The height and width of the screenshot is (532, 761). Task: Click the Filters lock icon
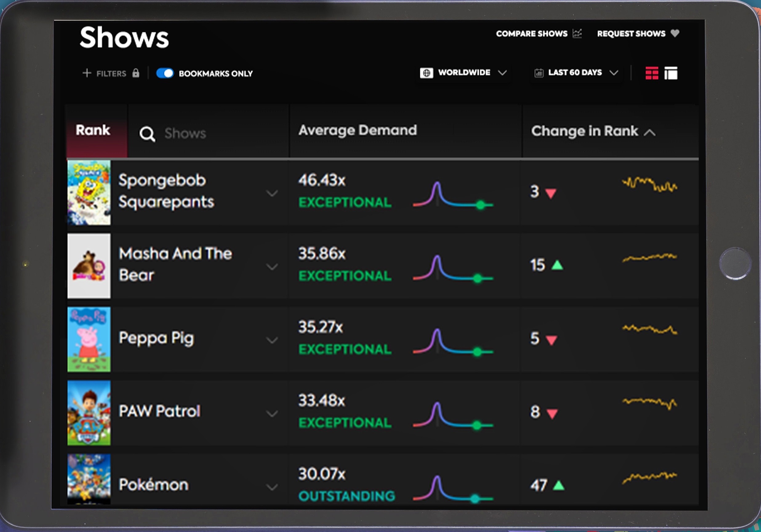[x=136, y=73]
